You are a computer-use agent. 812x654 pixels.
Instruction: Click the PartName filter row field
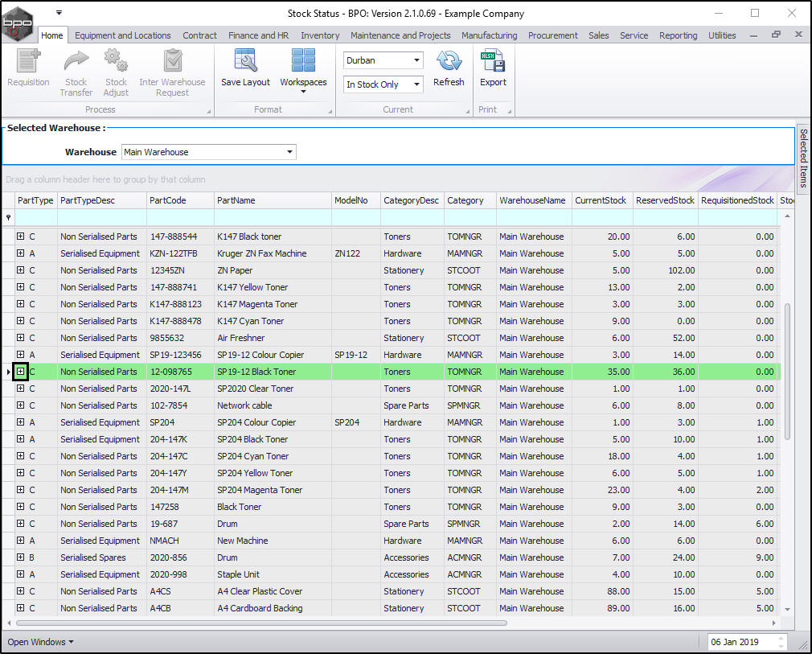click(x=273, y=217)
